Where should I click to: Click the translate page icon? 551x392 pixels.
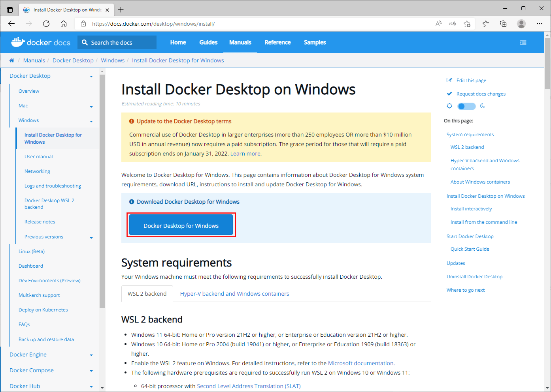coord(453,24)
